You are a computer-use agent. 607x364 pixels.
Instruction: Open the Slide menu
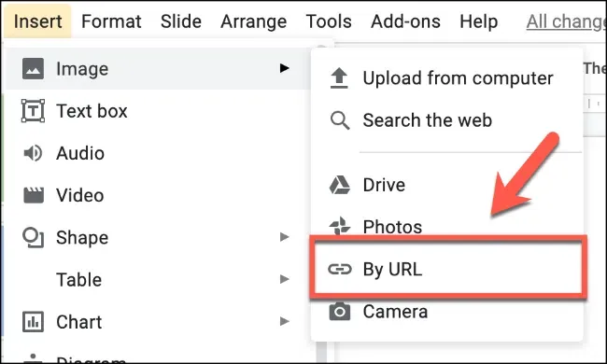pos(181,21)
